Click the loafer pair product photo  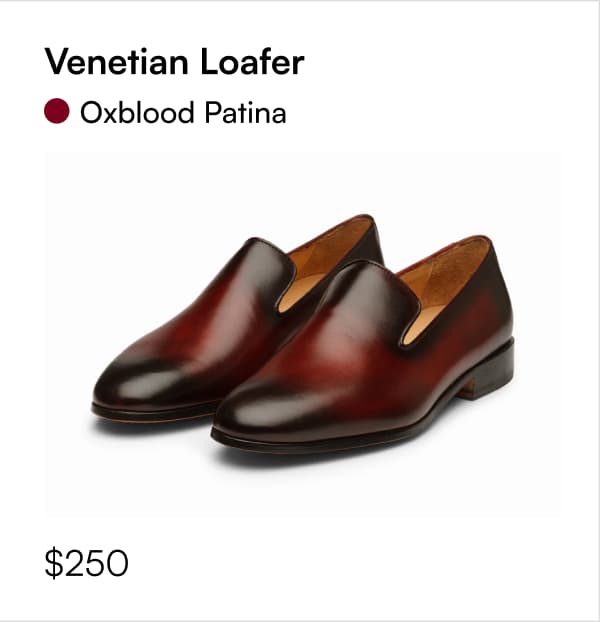pyautogui.click(x=302, y=334)
